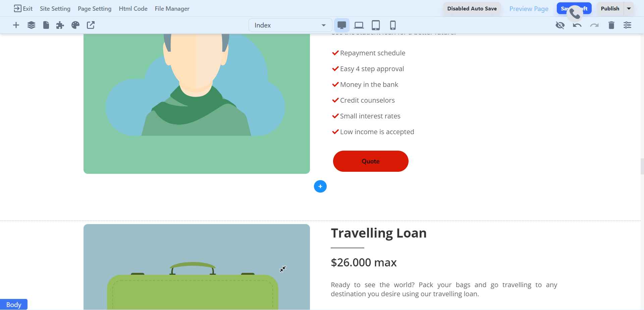The image size is (644, 310).
Task: Click the red Quote button
Action: 370,161
